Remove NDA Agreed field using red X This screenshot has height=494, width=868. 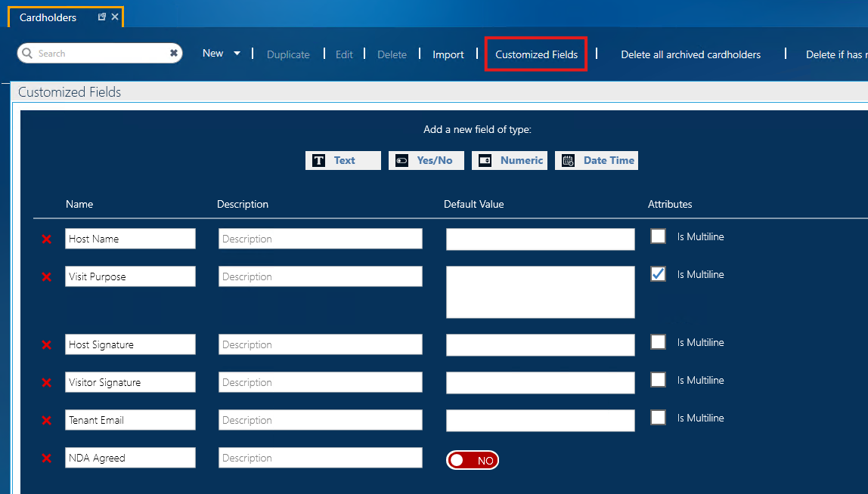(x=47, y=458)
